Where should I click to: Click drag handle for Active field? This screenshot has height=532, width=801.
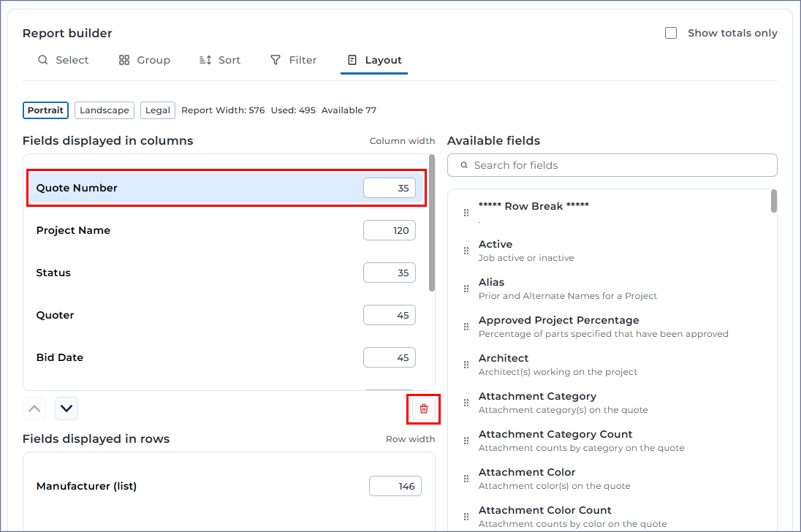tap(466, 251)
